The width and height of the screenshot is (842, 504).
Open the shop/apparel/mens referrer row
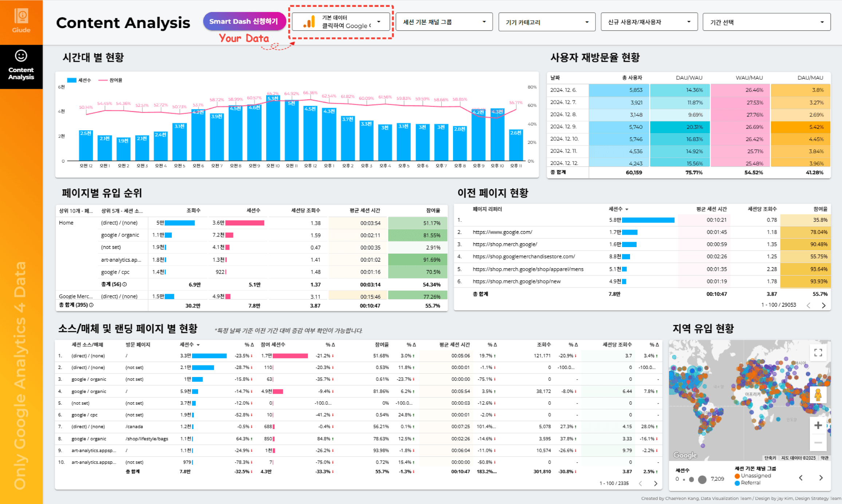[x=642, y=269]
